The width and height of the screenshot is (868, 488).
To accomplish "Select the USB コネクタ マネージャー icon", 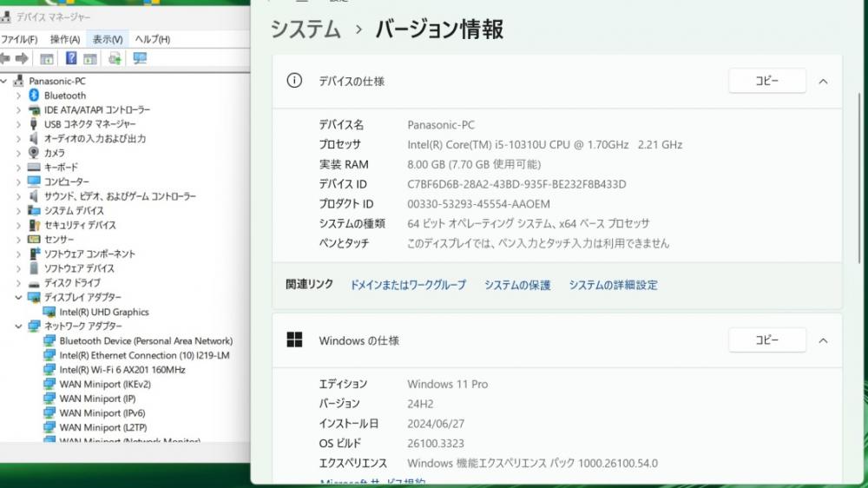I will (34, 124).
